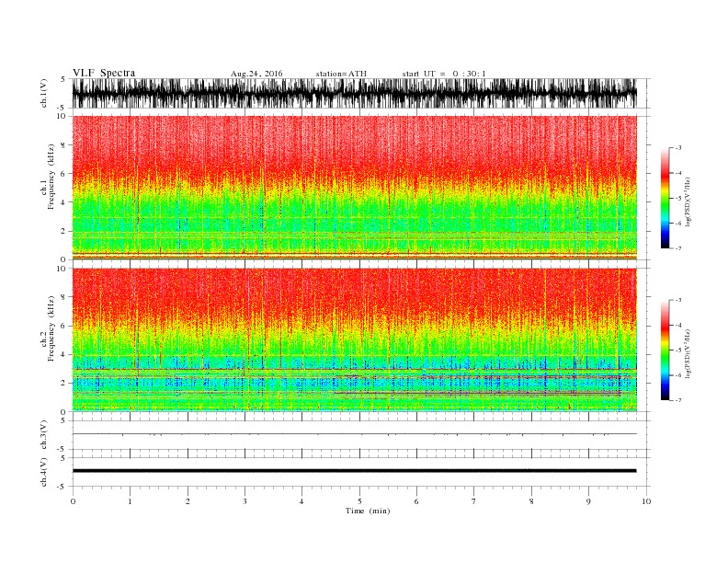
Task: Click the "ch.4(V)" axis label
Action: click(x=43, y=472)
